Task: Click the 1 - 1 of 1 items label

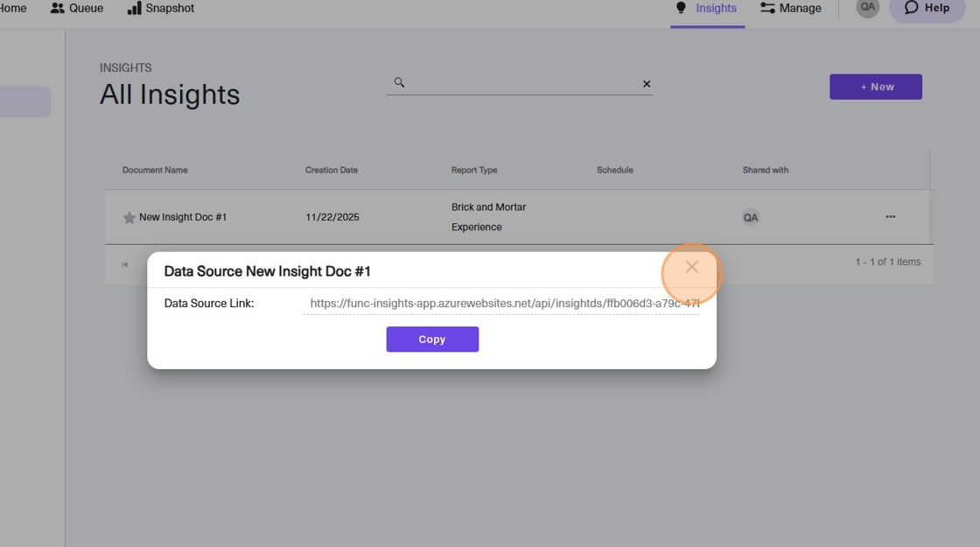Action: pyautogui.click(x=887, y=262)
